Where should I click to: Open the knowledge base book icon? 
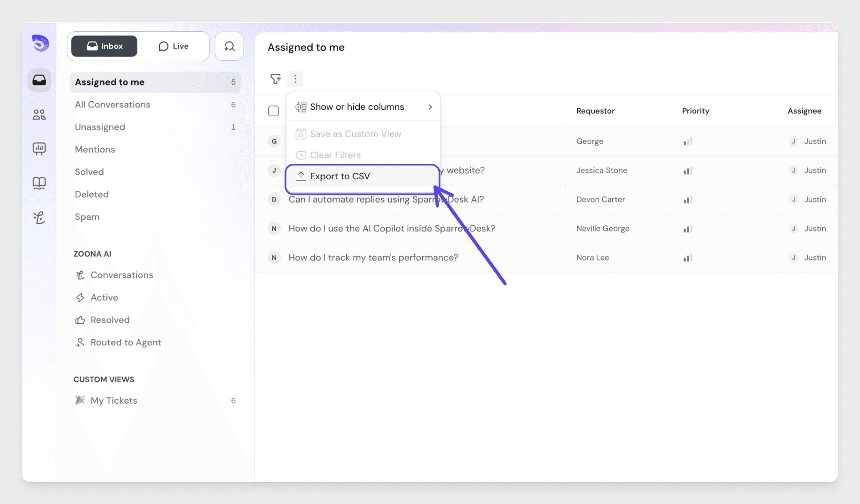(x=39, y=183)
